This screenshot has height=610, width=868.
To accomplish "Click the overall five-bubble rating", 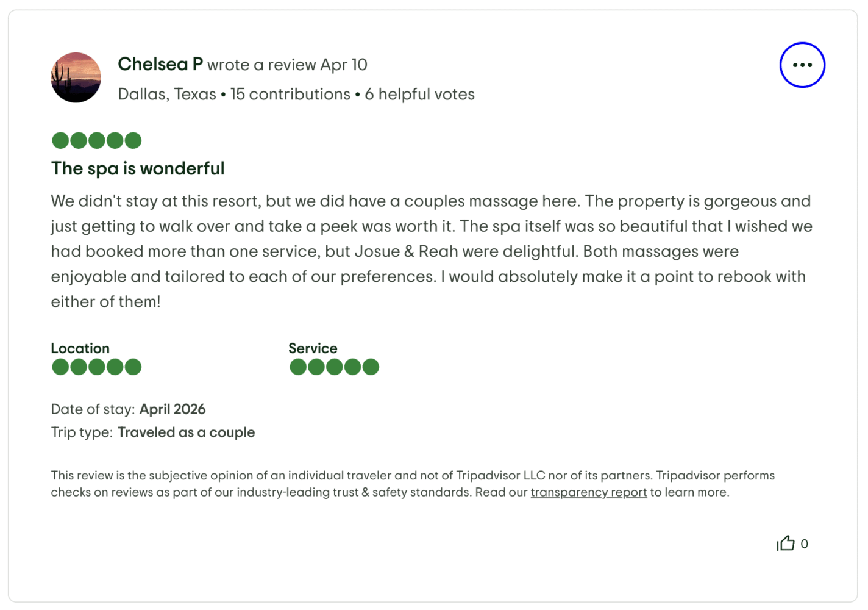I will click(x=96, y=140).
